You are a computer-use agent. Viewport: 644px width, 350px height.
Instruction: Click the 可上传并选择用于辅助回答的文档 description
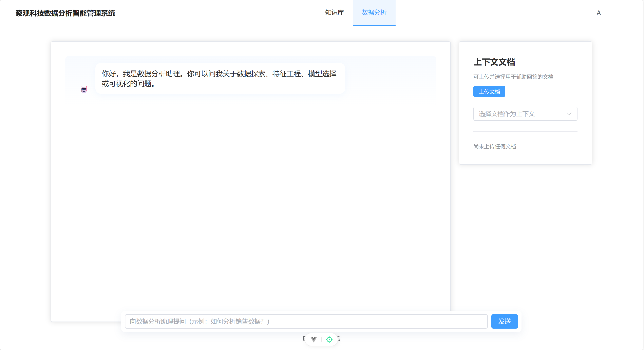point(513,77)
